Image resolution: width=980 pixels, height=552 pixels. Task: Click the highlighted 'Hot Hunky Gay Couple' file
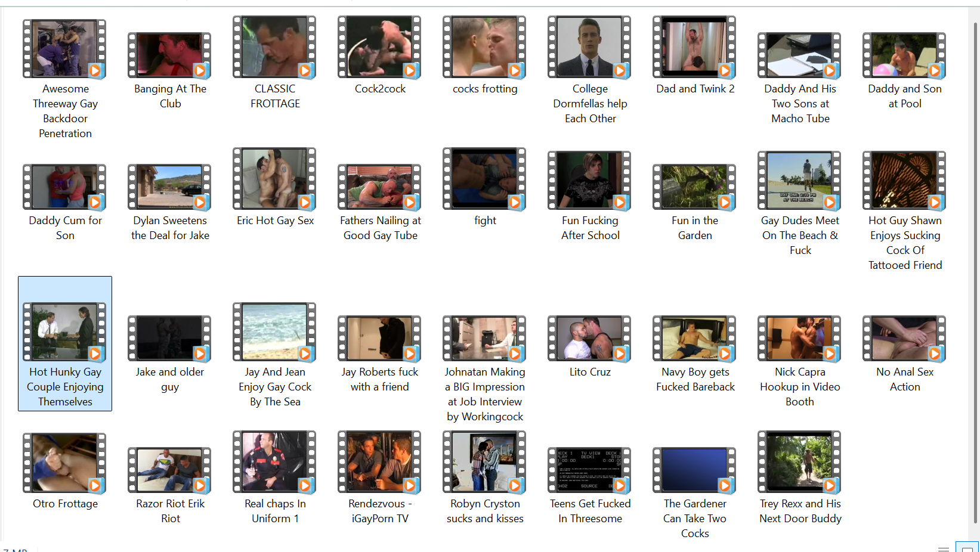[64, 343]
